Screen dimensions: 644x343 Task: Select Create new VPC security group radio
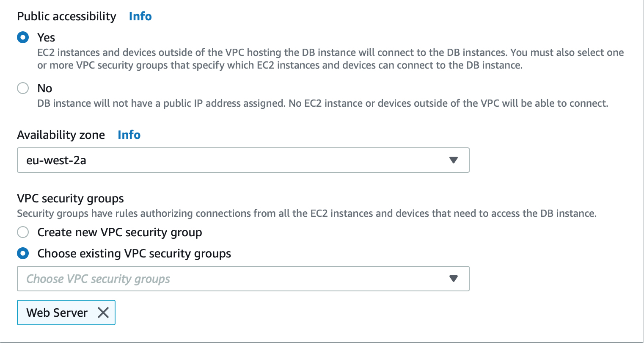(x=23, y=232)
